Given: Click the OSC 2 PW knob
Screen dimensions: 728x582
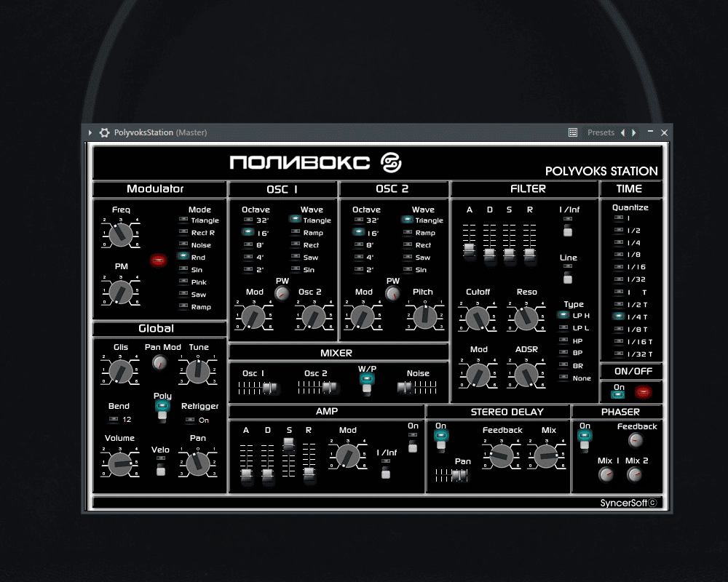Looking at the screenshot, I should 393,293.
